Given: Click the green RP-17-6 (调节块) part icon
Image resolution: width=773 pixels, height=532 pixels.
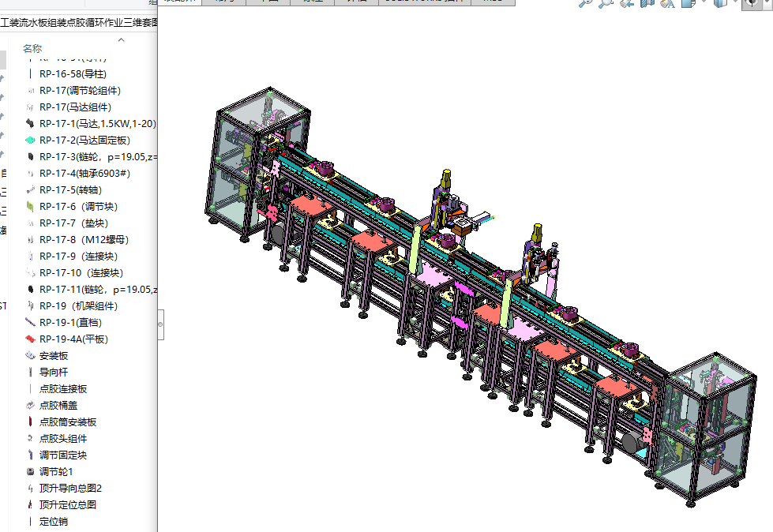Looking at the screenshot, I should coord(30,207).
